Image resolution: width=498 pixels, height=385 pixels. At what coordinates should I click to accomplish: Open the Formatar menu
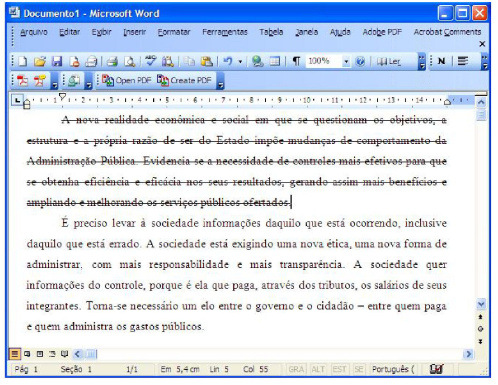coord(174,32)
